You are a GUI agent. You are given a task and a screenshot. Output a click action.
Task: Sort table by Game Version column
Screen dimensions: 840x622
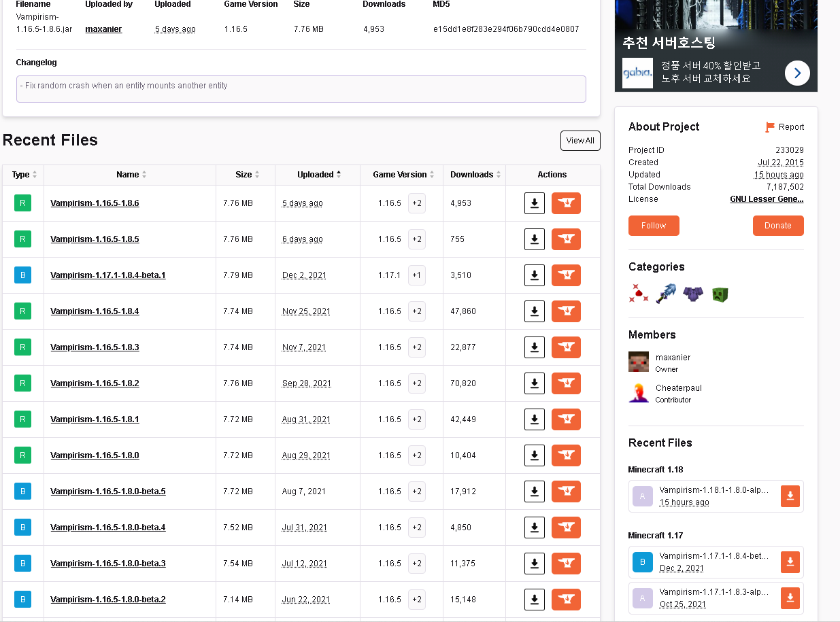click(x=402, y=175)
